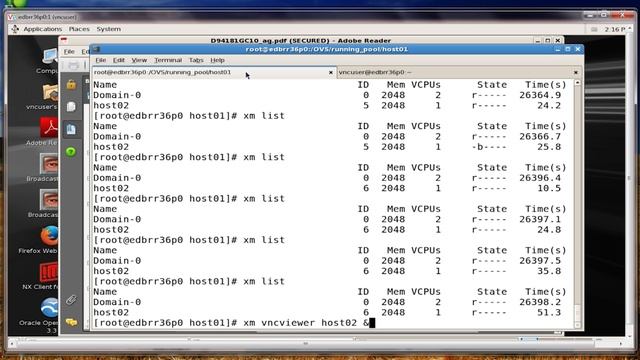Screen dimensions: 640x360
Task: Open the View menu in the terminal window
Action: pos(139,60)
